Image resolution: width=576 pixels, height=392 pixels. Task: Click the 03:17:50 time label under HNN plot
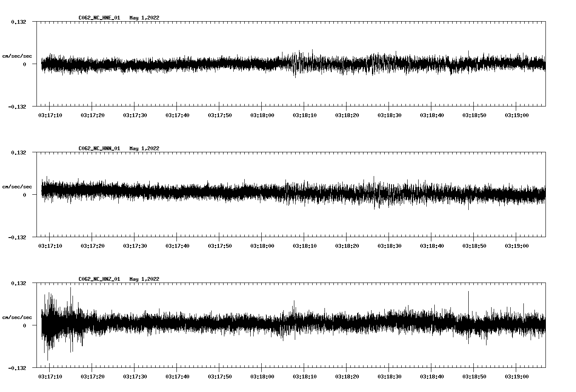(220, 246)
